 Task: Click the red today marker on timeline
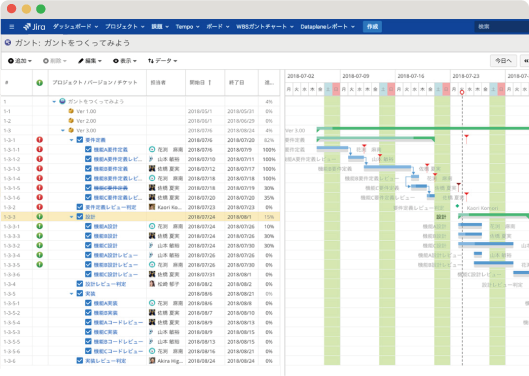(462, 92)
